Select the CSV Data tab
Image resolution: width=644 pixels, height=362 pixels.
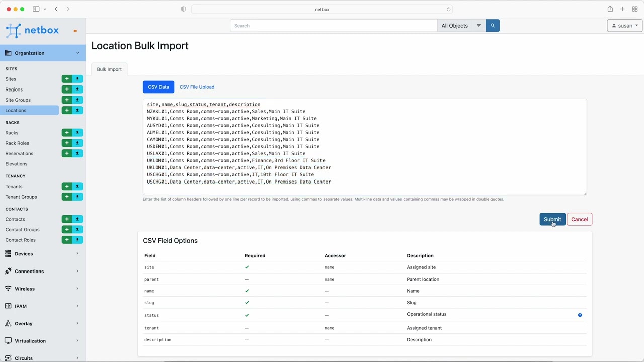[x=158, y=87]
